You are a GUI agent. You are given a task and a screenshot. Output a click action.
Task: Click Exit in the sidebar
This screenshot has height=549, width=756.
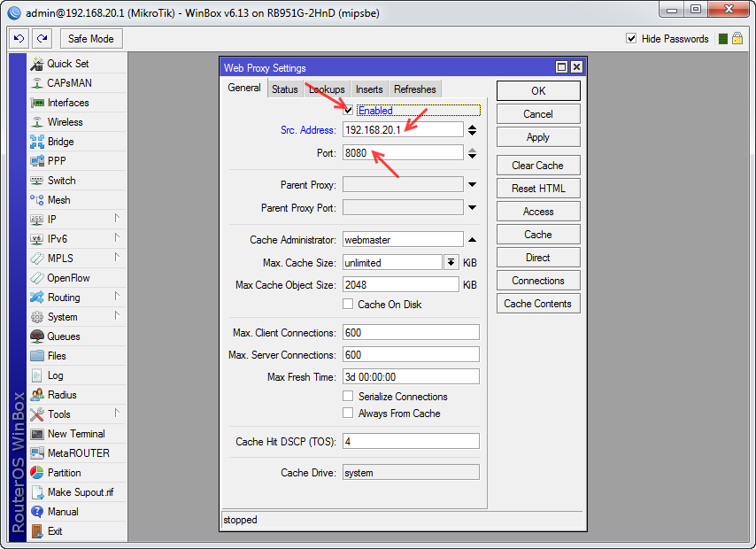[x=77, y=531]
